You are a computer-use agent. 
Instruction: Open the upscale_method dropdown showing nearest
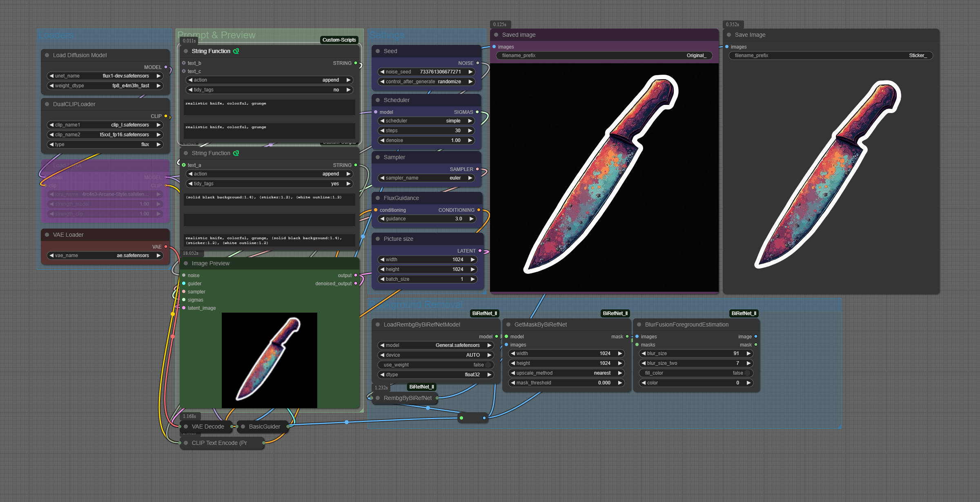[x=566, y=373]
